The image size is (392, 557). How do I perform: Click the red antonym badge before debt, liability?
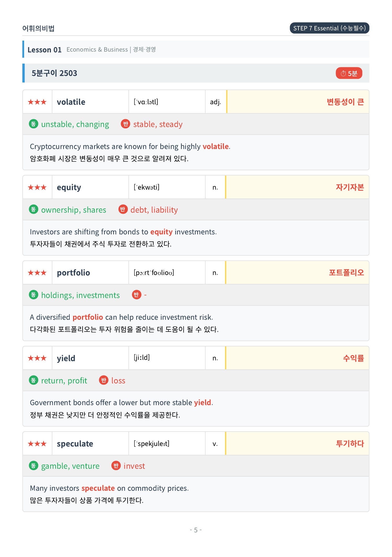click(x=123, y=209)
